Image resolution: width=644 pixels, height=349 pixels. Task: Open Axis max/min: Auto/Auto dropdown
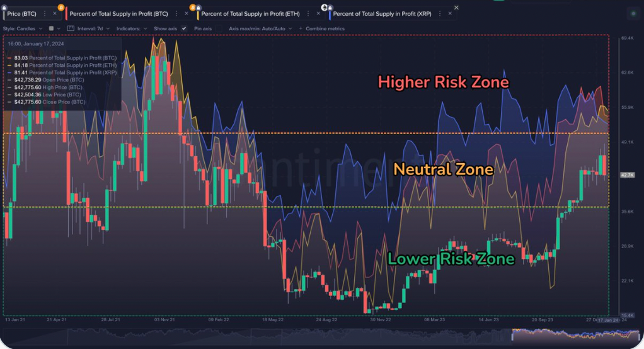click(x=260, y=29)
